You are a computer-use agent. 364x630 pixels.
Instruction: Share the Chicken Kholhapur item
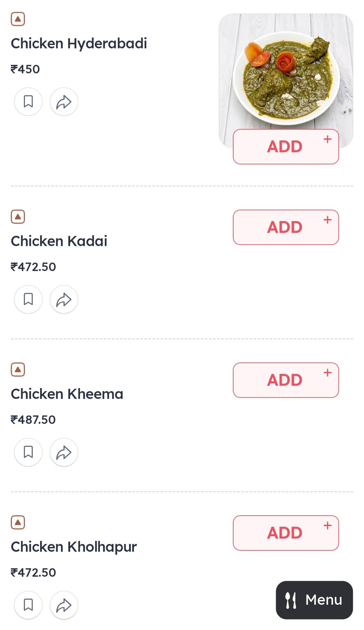(x=64, y=605)
